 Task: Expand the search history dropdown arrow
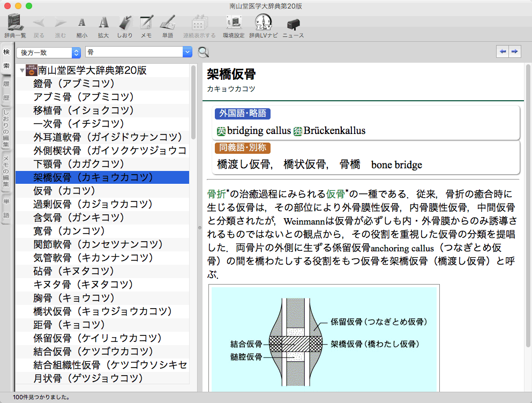point(187,52)
